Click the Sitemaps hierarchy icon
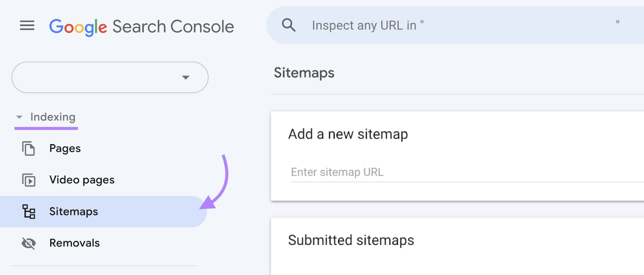644x275 pixels. [x=28, y=212]
